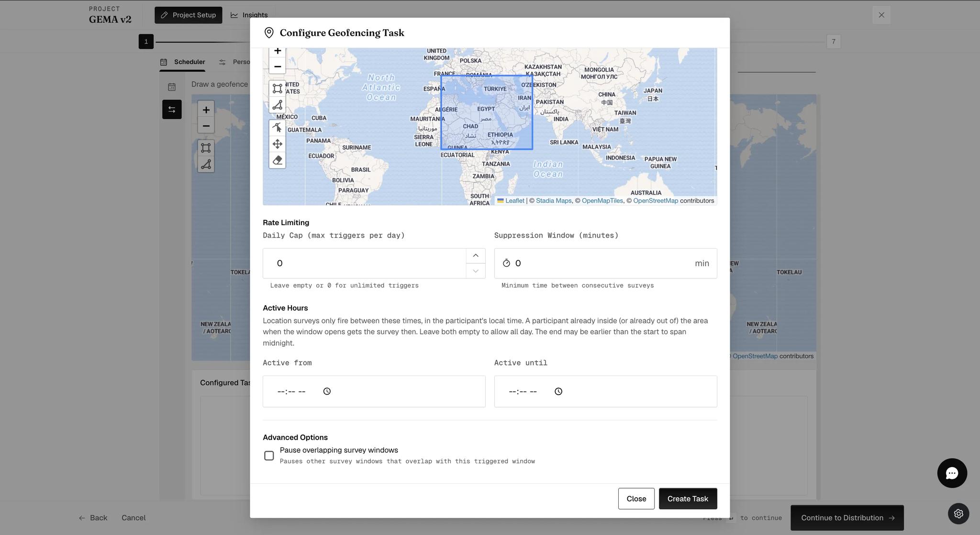Decrease the Daily Cap value
Image resolution: width=980 pixels, height=535 pixels.
pyautogui.click(x=475, y=271)
